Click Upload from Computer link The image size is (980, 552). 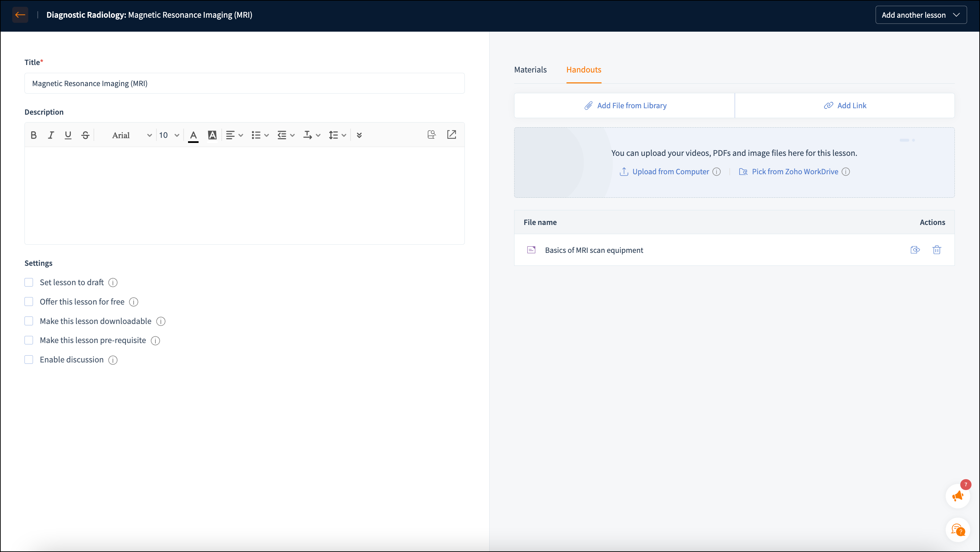670,172
